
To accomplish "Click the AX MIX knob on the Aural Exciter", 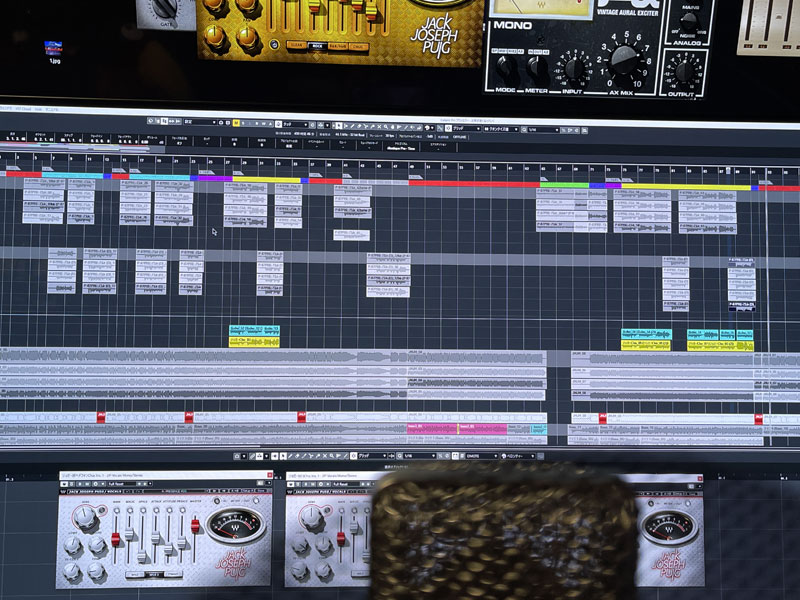I will point(623,60).
